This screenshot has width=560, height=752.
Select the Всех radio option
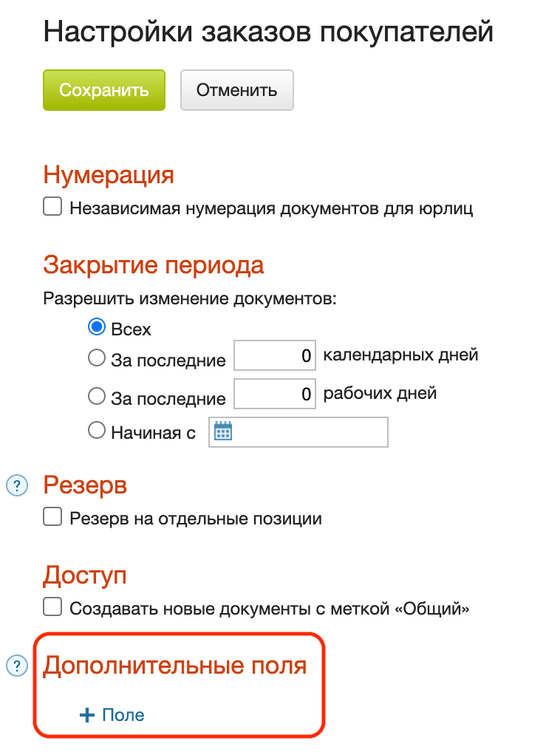(96, 327)
